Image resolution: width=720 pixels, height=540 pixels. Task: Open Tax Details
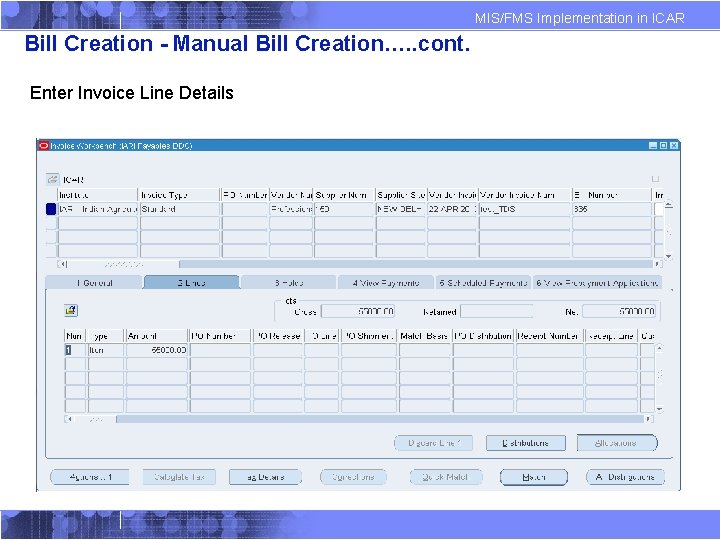(x=265, y=477)
